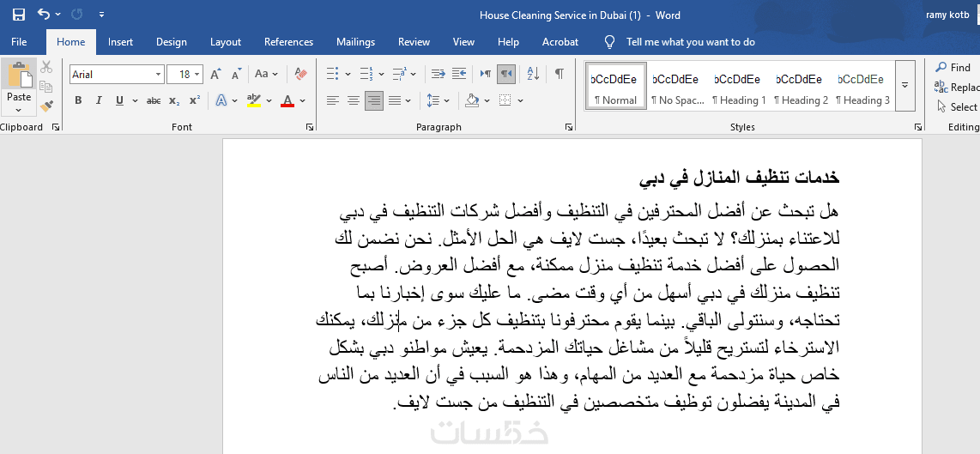Screen dimensions: 980x454
Task: Open the Change Case Aa dropdown
Action: coord(275,74)
